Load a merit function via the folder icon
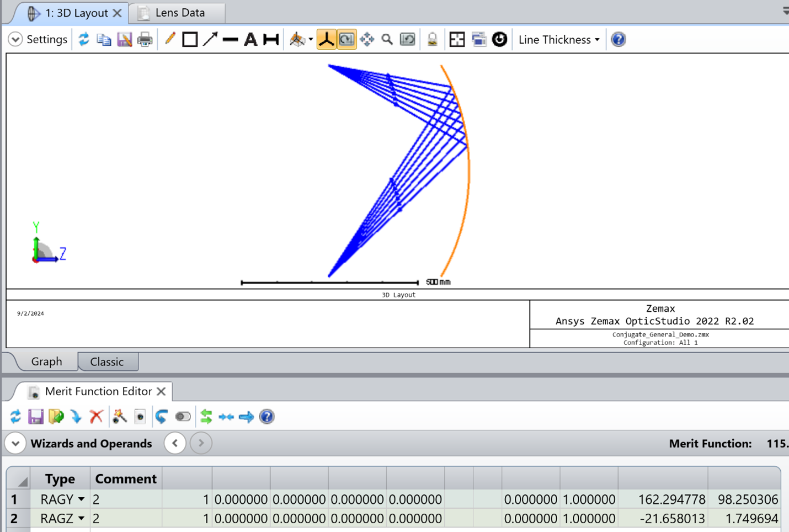 click(56, 417)
